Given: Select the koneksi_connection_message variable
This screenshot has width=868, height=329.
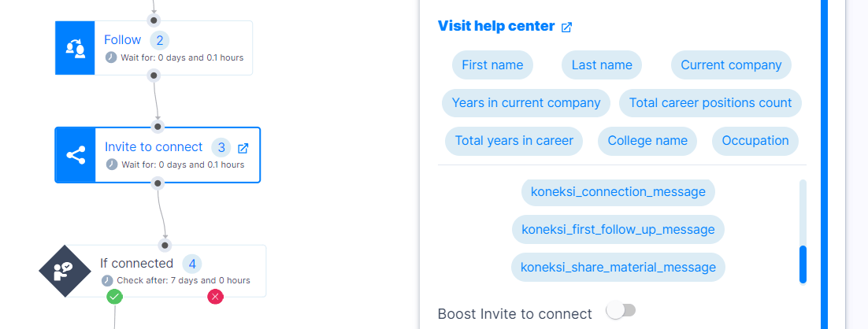Looking at the screenshot, I should pyautogui.click(x=618, y=192).
